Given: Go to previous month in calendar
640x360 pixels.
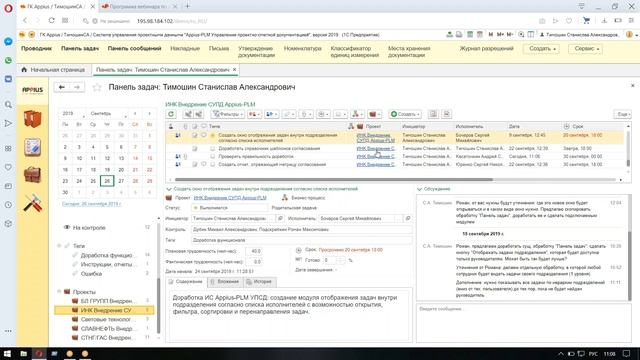Looking at the screenshot, I should (x=135, y=113).
